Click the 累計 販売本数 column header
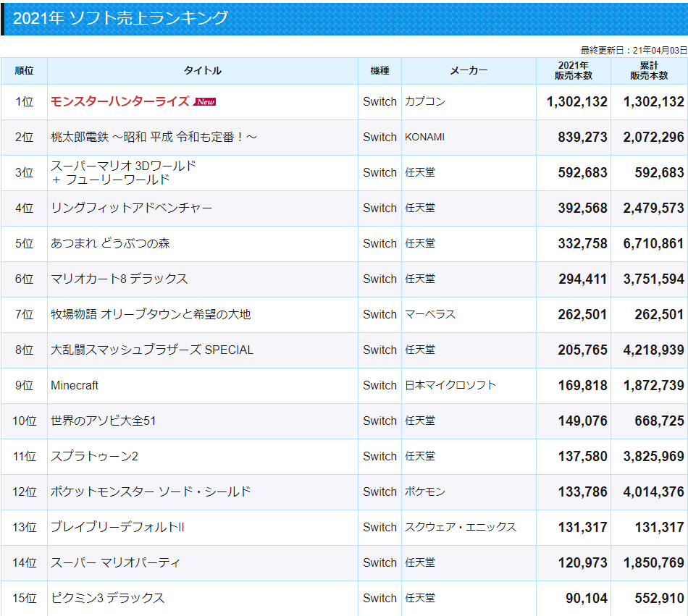Image resolution: width=688 pixels, height=616 pixels. tap(649, 70)
